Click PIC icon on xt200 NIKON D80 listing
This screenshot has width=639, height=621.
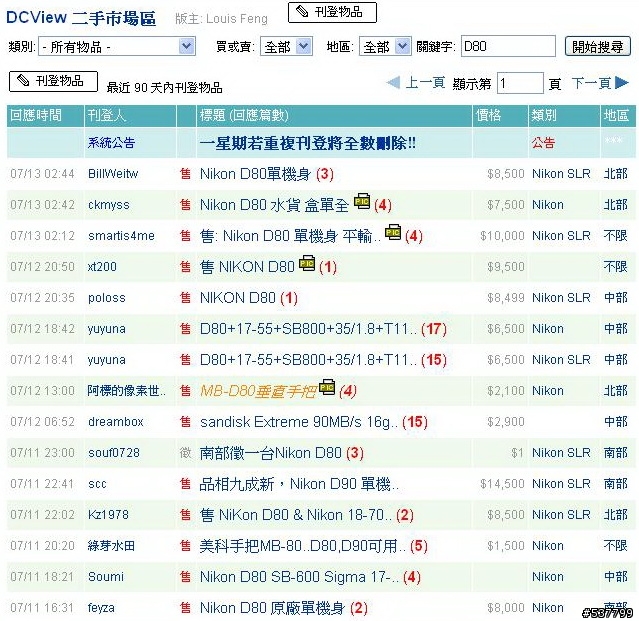click(x=307, y=263)
